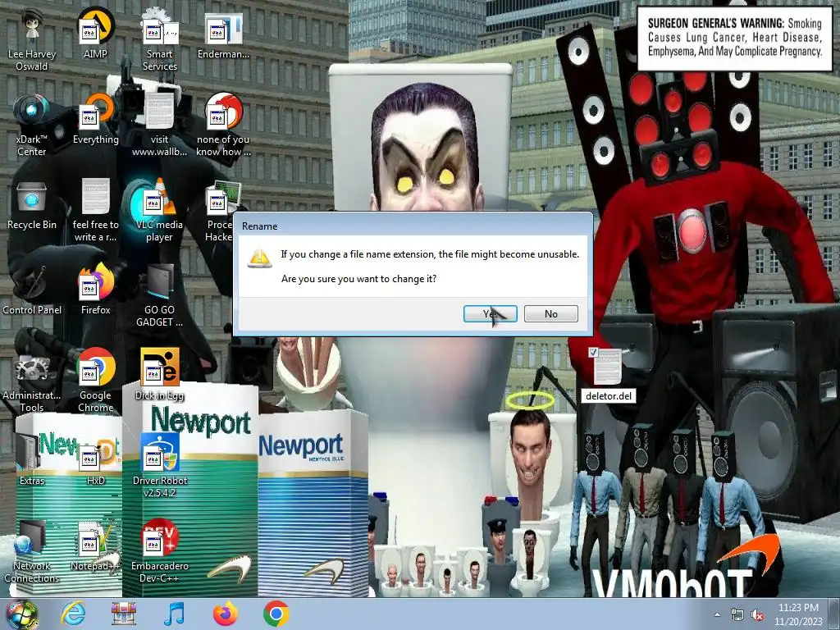Open the muted volume tray icon
Image resolution: width=840 pixels, height=630 pixels.
757,615
